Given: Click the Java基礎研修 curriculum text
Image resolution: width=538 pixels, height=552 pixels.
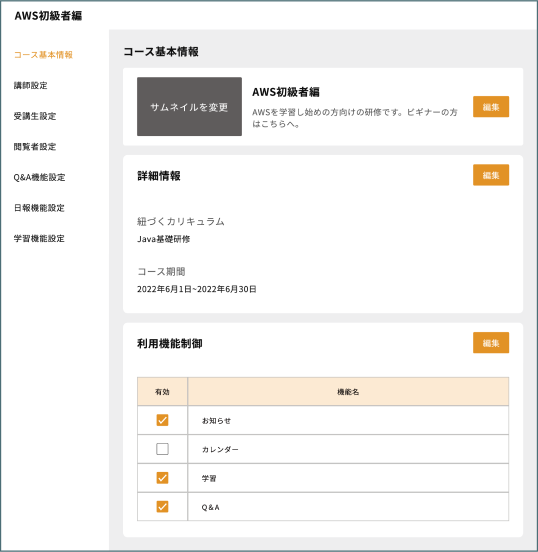Looking at the screenshot, I should coord(163,239).
